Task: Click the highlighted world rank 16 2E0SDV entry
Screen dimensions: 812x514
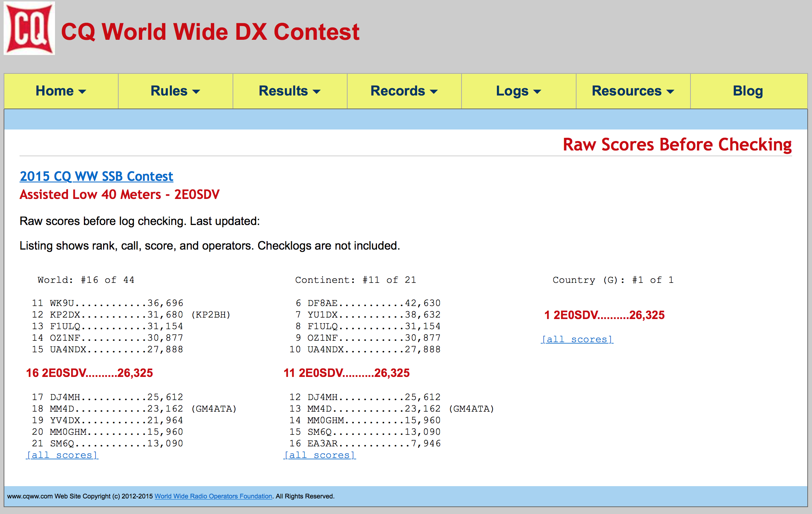Action: click(89, 373)
